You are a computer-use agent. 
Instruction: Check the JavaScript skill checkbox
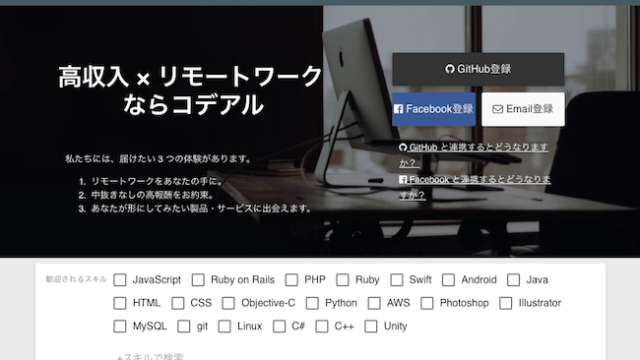(x=120, y=280)
